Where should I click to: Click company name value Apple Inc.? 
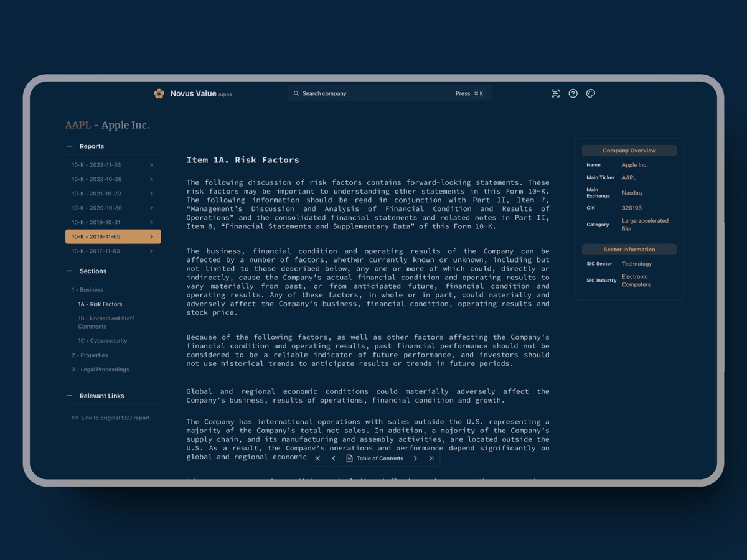635,165
